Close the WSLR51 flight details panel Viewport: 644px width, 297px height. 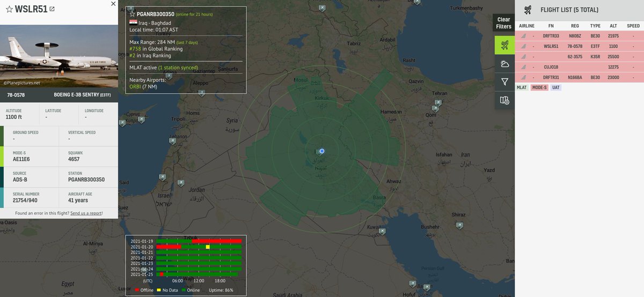(x=112, y=4)
